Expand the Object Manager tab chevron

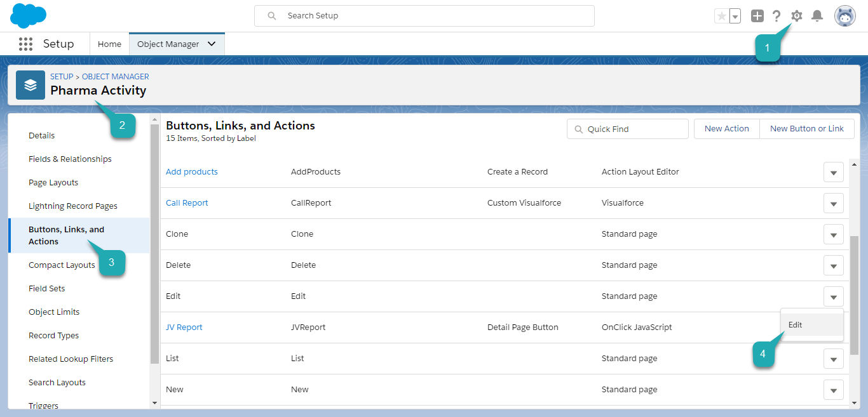[x=212, y=44]
